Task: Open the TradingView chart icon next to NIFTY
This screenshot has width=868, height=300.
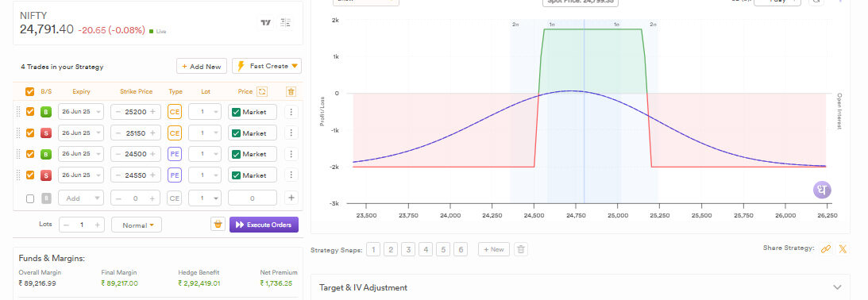Action: [266, 23]
